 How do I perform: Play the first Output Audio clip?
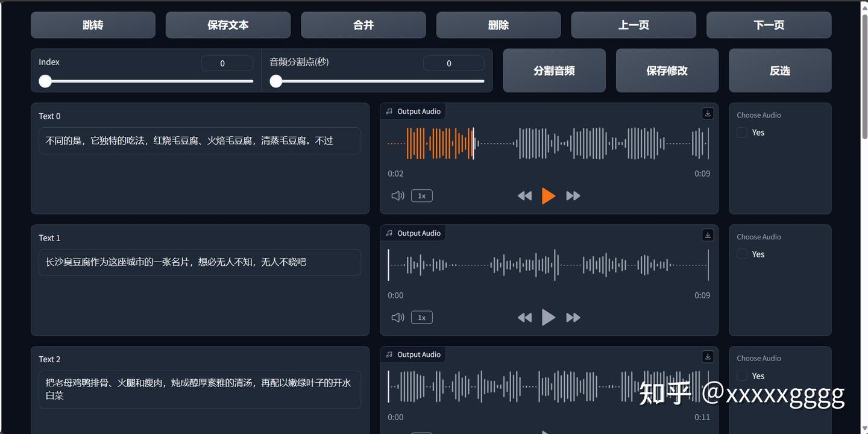tap(549, 195)
